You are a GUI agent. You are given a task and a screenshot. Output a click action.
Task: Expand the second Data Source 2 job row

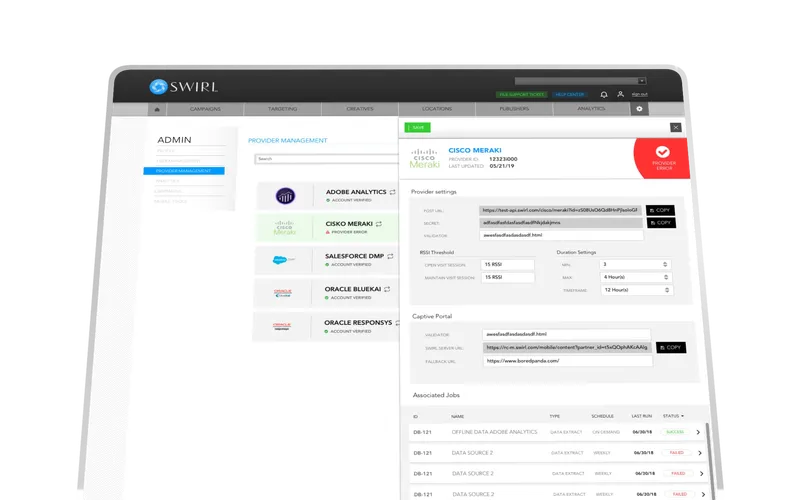click(701, 473)
